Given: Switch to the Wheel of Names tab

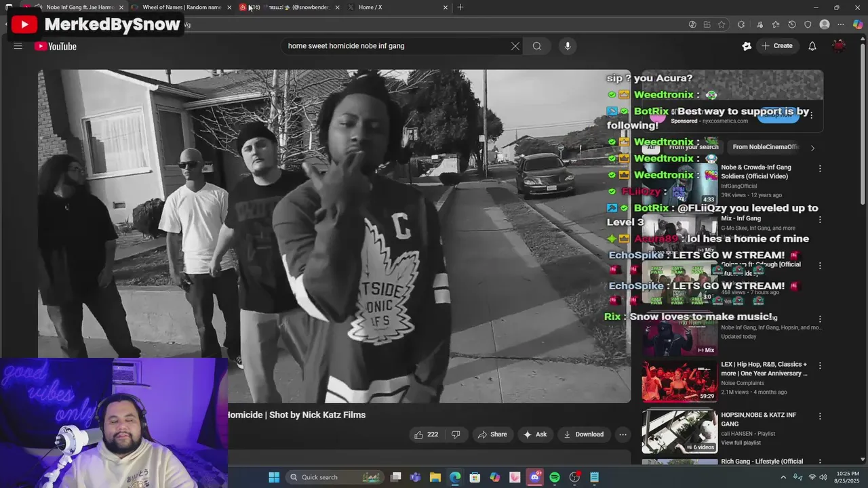Looking at the screenshot, I should pyautogui.click(x=182, y=7).
